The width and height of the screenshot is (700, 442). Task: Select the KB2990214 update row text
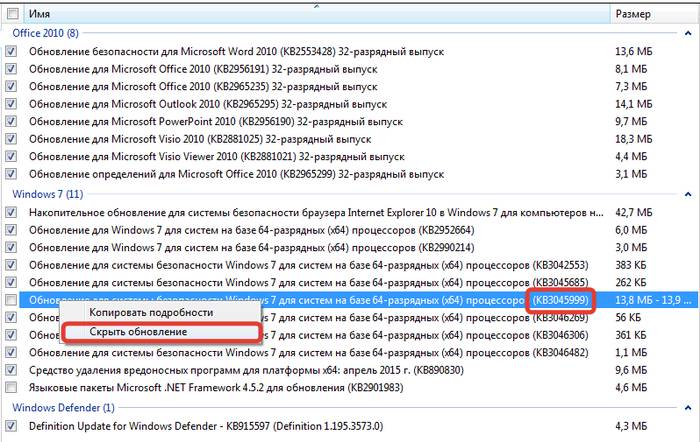tap(251, 247)
